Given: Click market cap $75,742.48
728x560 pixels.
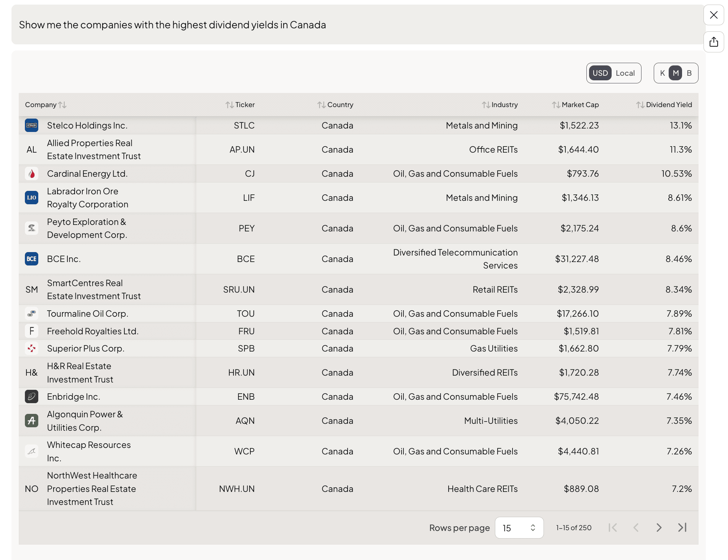Looking at the screenshot, I should [576, 397].
